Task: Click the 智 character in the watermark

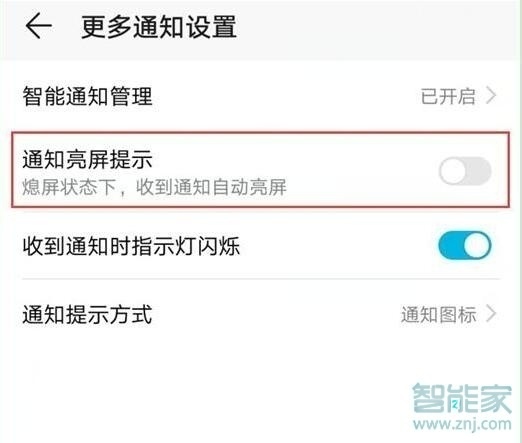Action: (429, 398)
